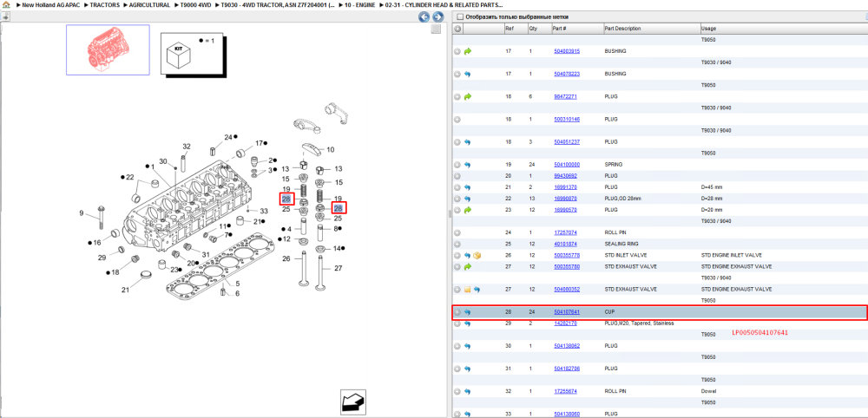Go back with the blue left arrow
The image size is (868, 418).
tap(424, 16)
